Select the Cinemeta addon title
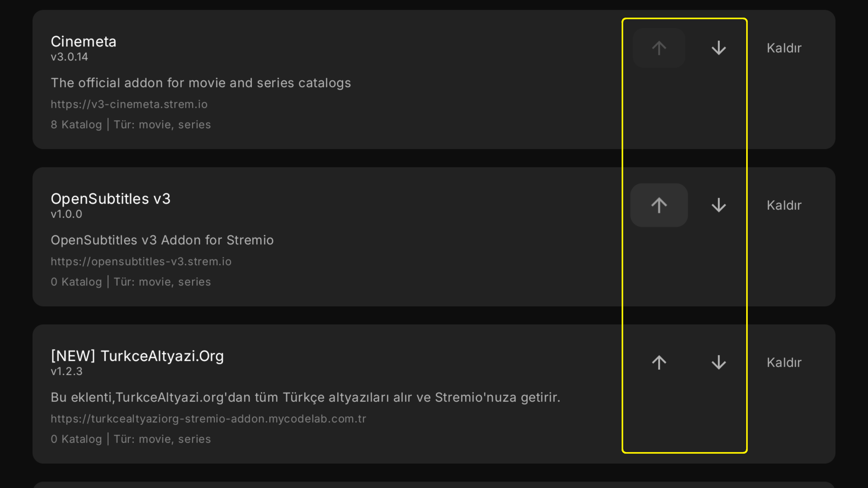The width and height of the screenshot is (868, 488). (84, 42)
